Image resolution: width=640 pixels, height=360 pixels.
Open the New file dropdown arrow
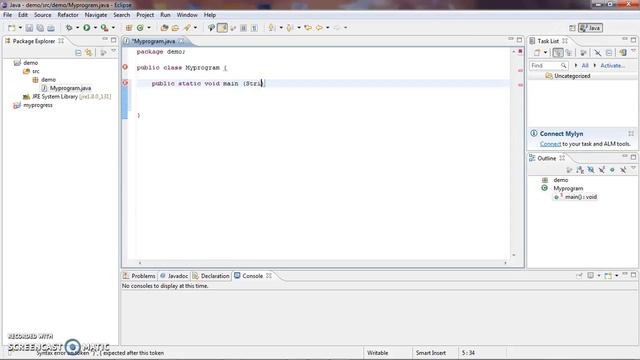[20, 28]
